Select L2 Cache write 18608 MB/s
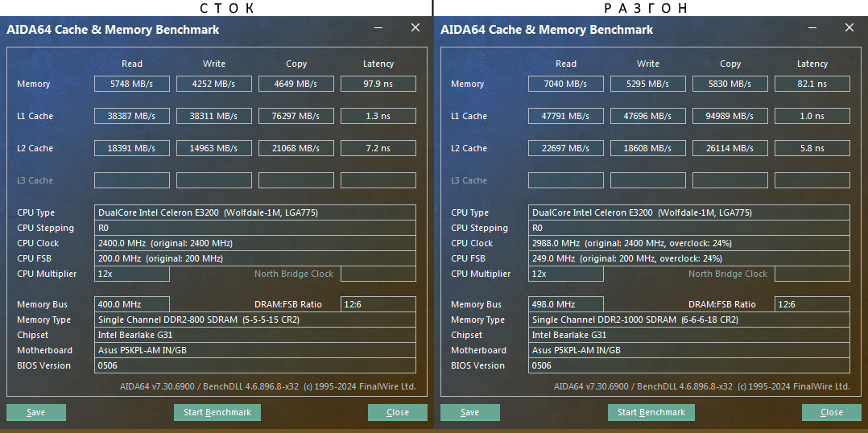The height and width of the screenshot is (433, 868). click(647, 147)
